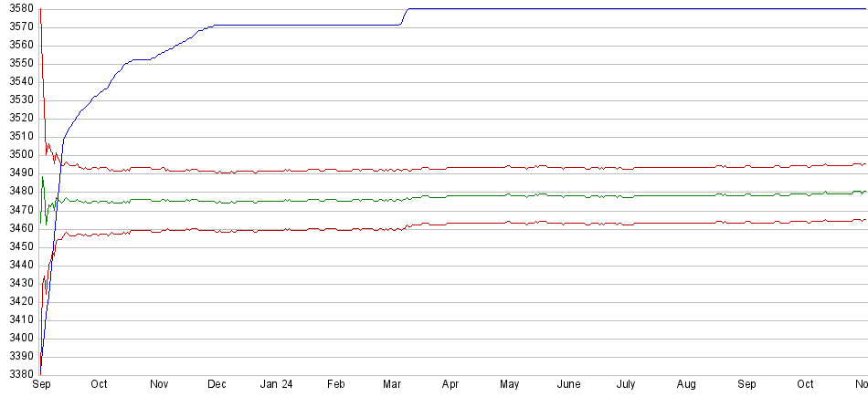
Task: Click the 3580 y-axis value
Action: pyautogui.click(x=17, y=8)
